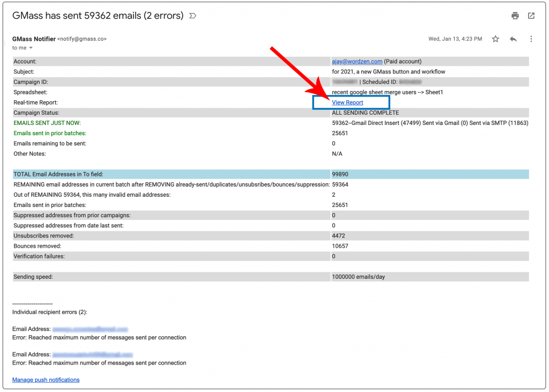
Task: Click the Print all icon
Action: pyautogui.click(x=515, y=16)
